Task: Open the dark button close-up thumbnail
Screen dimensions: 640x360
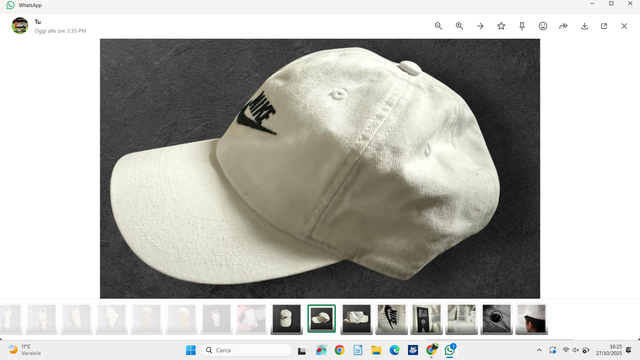Action: [496, 319]
